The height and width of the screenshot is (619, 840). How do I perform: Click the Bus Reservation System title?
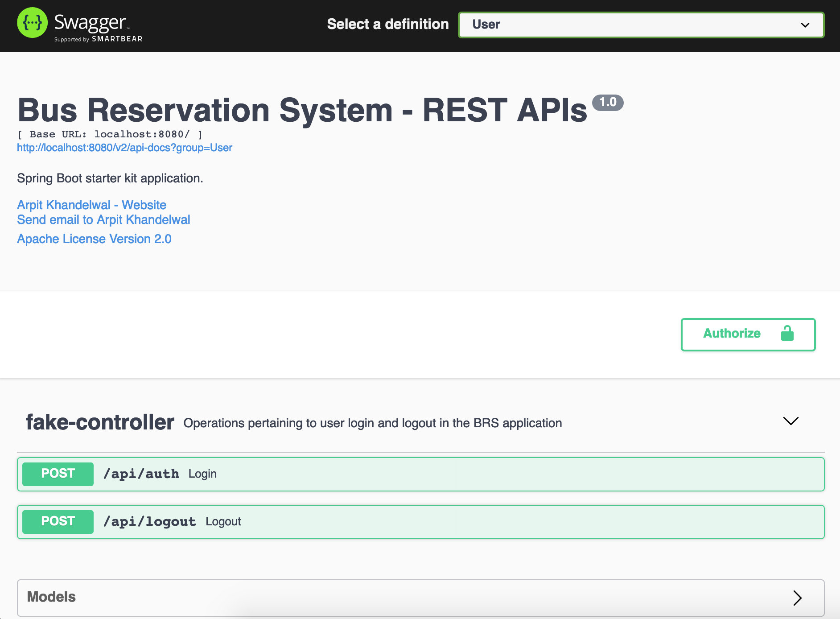click(303, 110)
